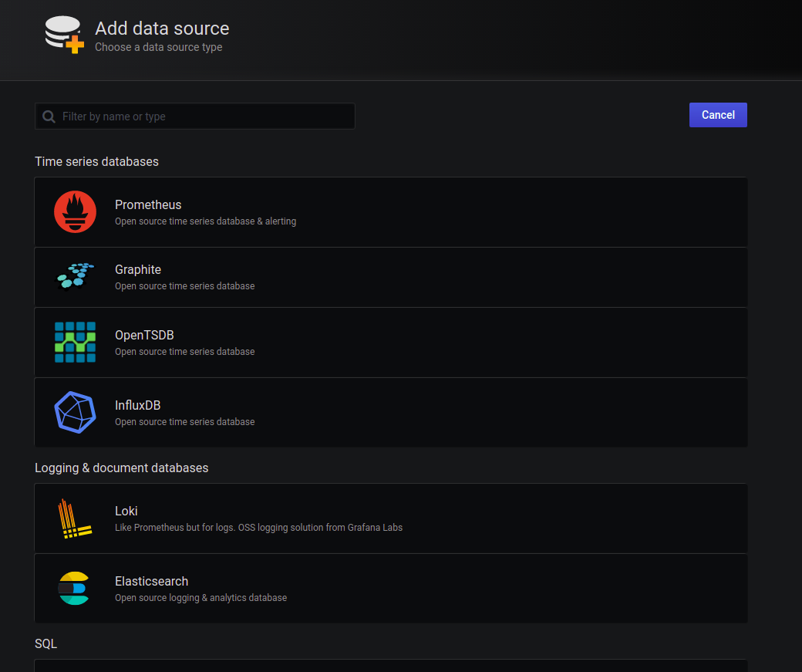The height and width of the screenshot is (672, 802).
Task: Choose the InfluxDB data source title
Action: (x=137, y=405)
